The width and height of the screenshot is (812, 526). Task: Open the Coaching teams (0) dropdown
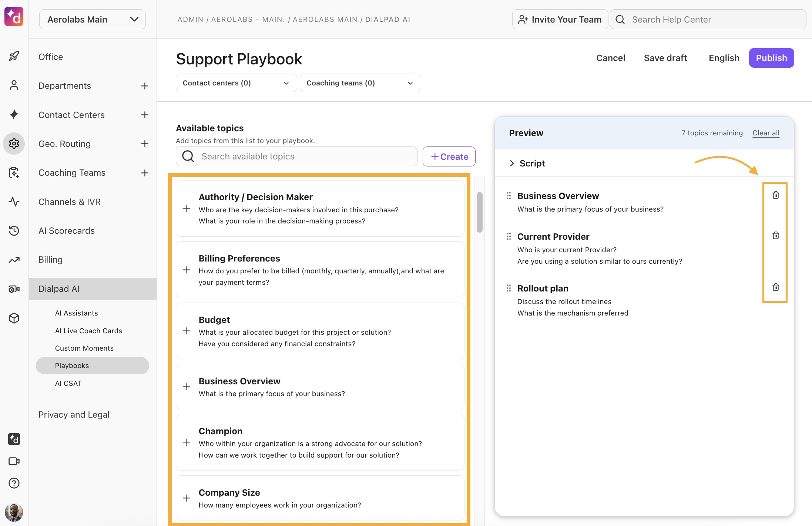(360, 83)
